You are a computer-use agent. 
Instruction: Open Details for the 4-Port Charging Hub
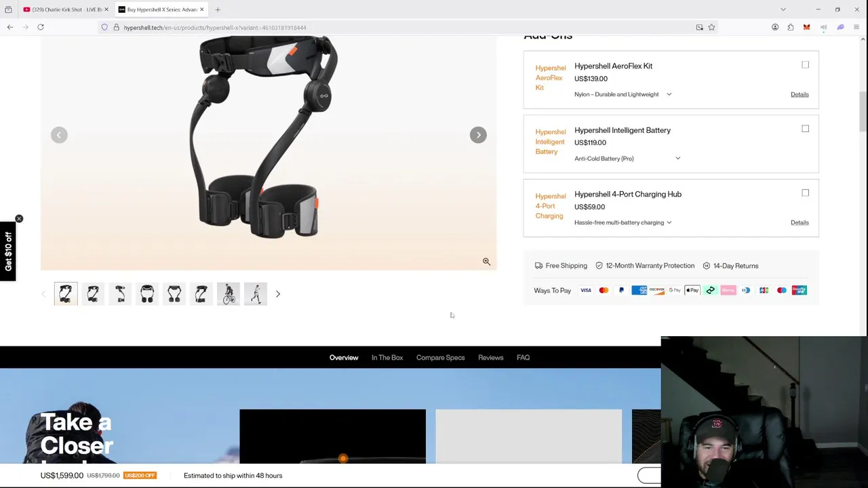[x=800, y=222]
